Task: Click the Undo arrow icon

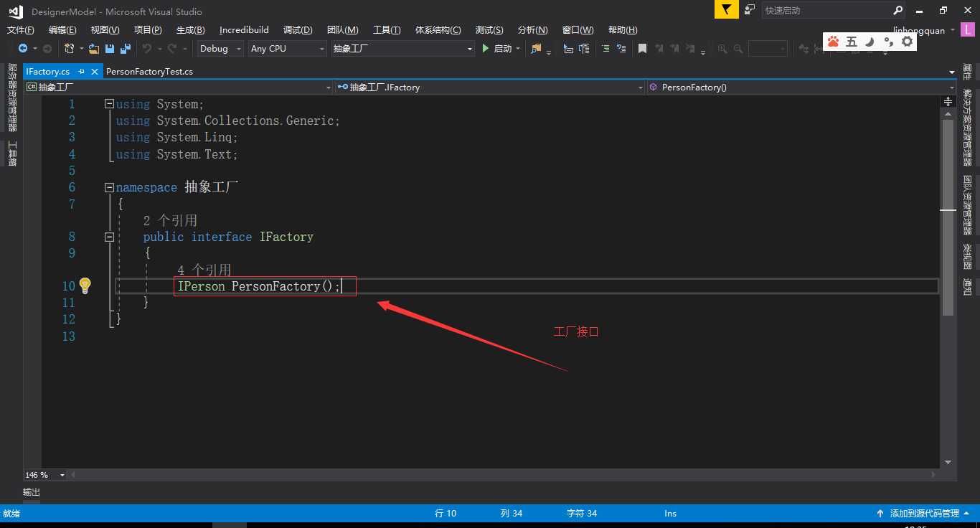Action: point(147,48)
